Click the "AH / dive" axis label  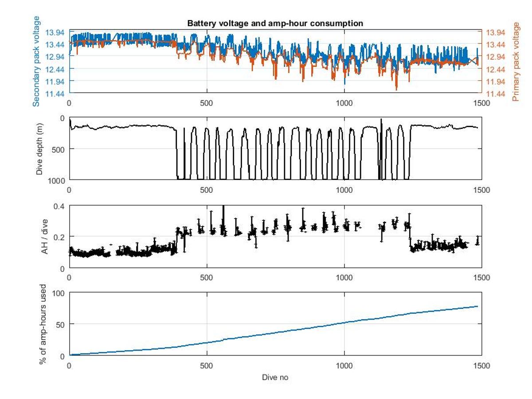point(44,237)
